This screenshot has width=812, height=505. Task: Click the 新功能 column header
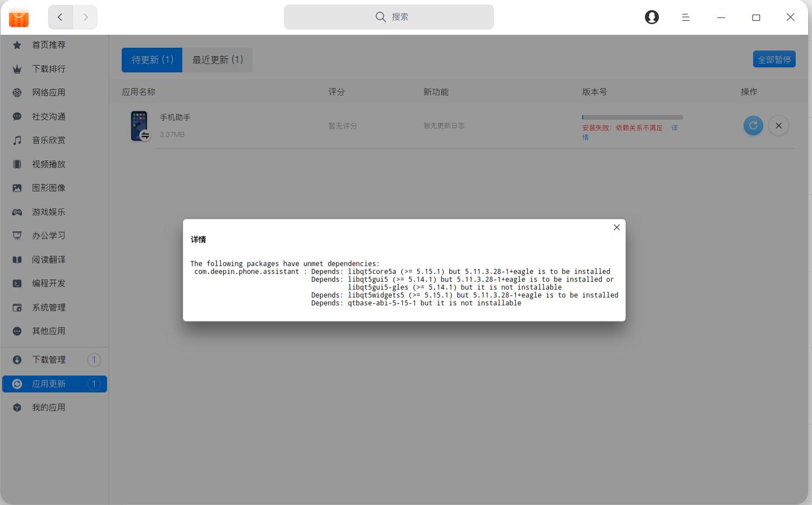[x=436, y=92]
